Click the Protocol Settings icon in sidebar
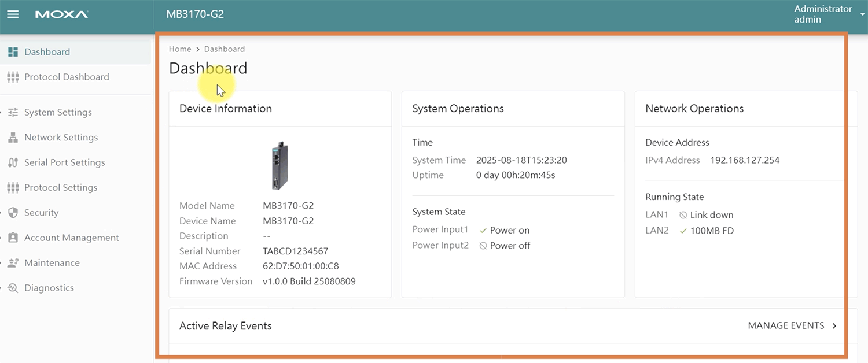Viewport: 868px width, 363px height. click(12, 187)
